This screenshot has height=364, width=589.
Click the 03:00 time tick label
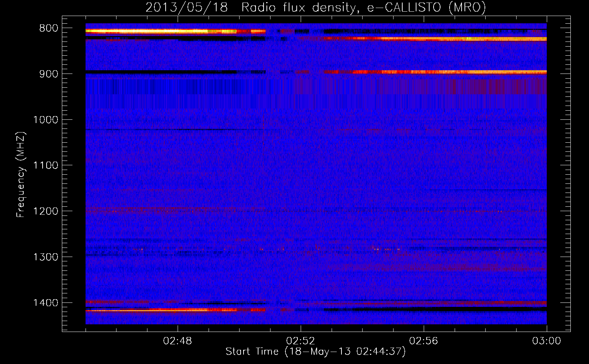(x=547, y=341)
